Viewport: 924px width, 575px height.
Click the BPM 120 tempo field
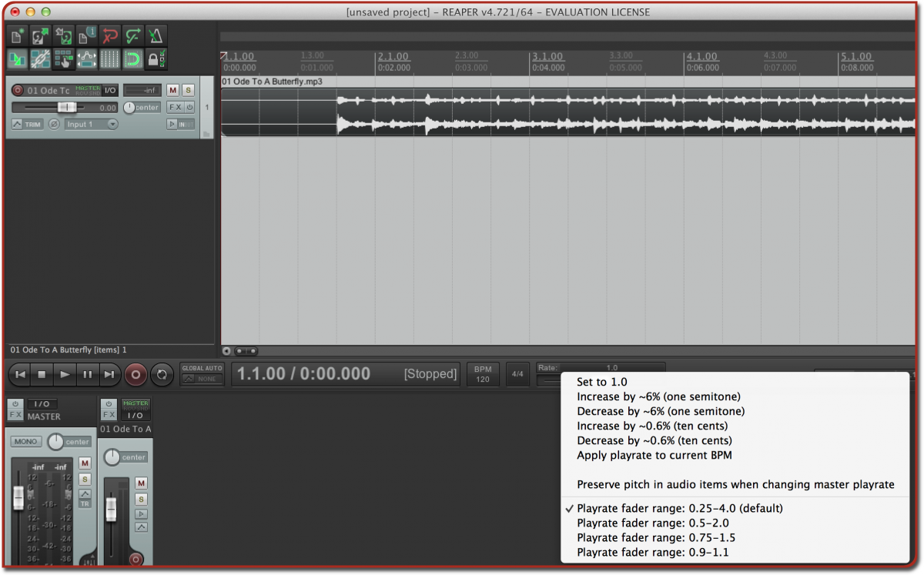pos(483,374)
